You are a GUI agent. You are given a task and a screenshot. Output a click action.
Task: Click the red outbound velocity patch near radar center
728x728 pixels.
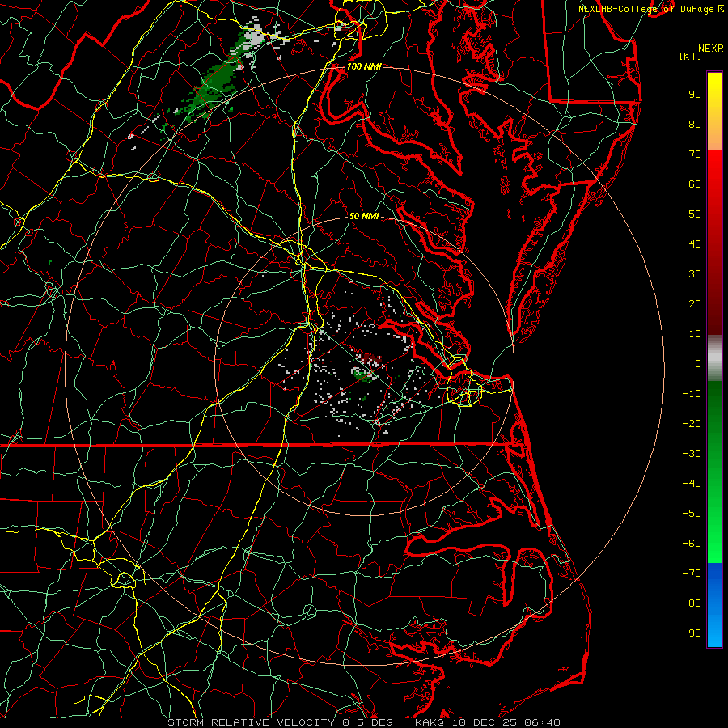point(371,359)
